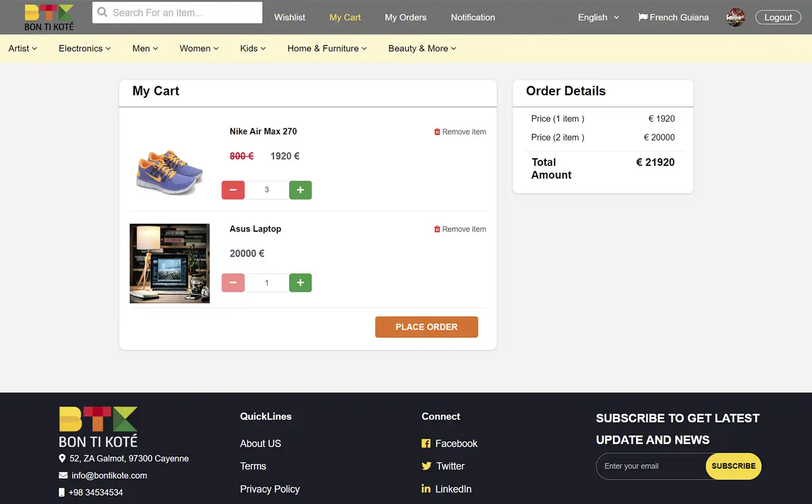
Task: Open the Privacy Policy link
Action: pos(270,489)
